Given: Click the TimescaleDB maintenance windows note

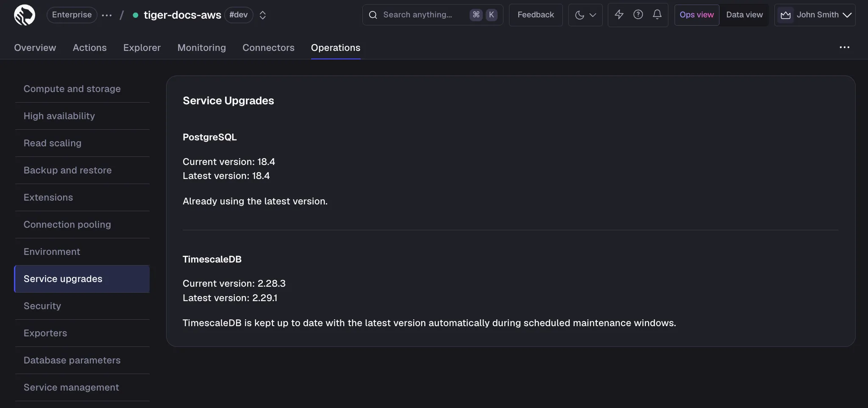Looking at the screenshot, I should tap(429, 323).
